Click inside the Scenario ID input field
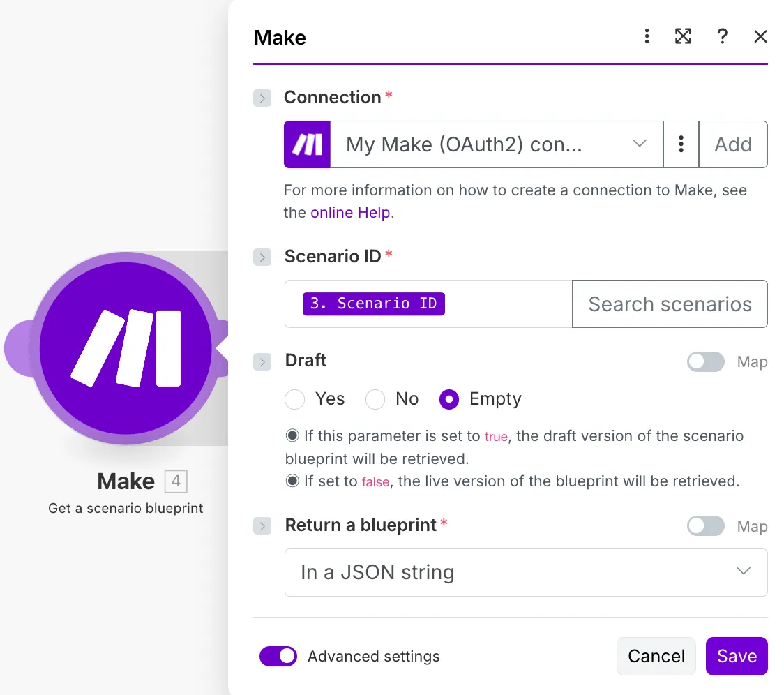Viewport: 784px width, 695px height. tap(428, 304)
